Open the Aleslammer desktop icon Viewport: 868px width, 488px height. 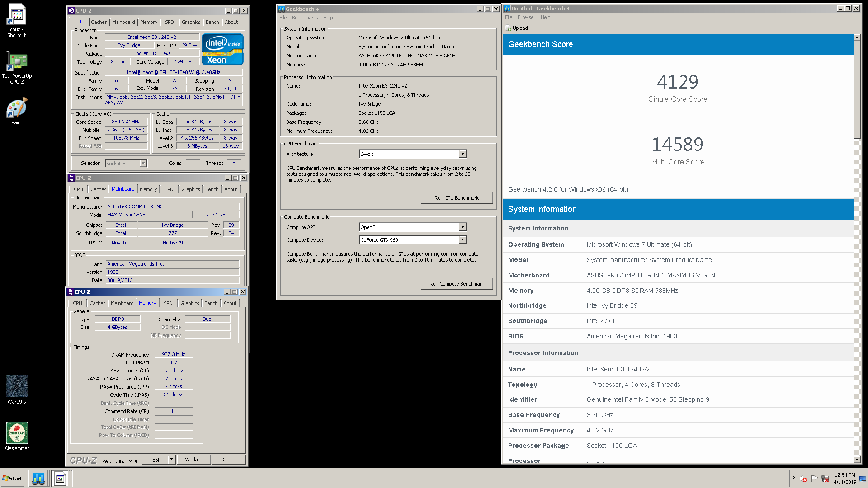point(17,436)
